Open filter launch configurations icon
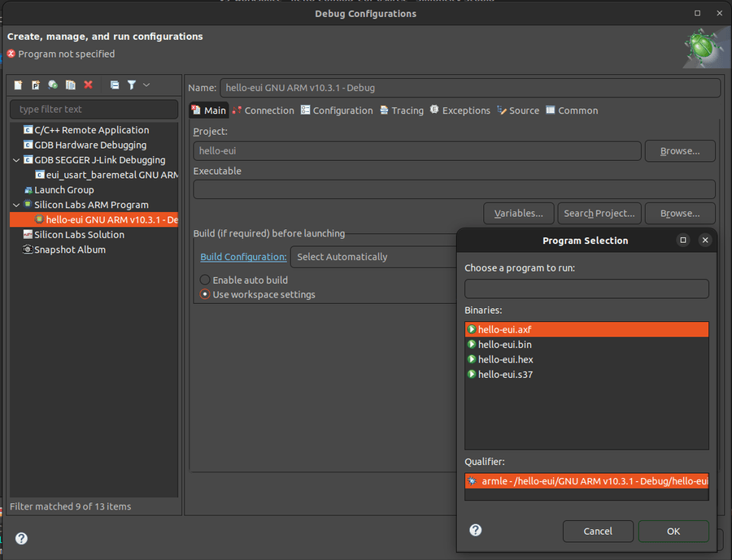Screen dimensions: 732x560 [132, 85]
